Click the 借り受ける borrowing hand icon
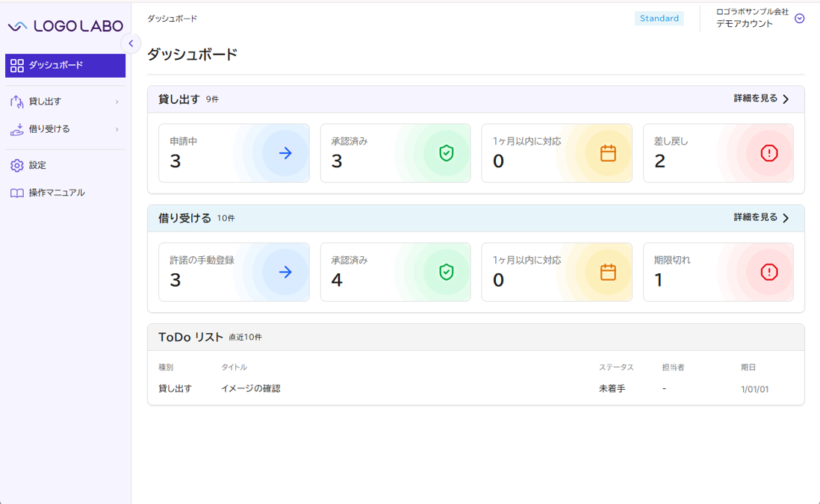This screenshot has width=820, height=504. point(16,129)
